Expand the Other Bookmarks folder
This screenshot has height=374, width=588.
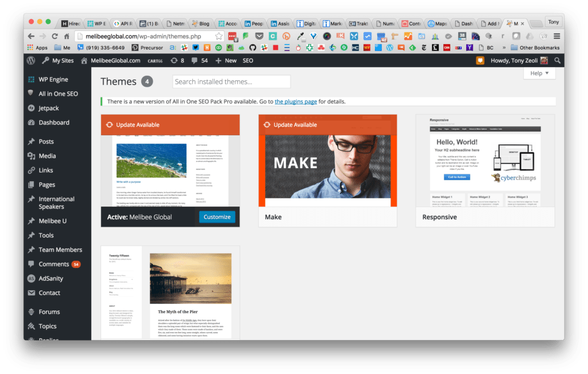click(x=535, y=48)
